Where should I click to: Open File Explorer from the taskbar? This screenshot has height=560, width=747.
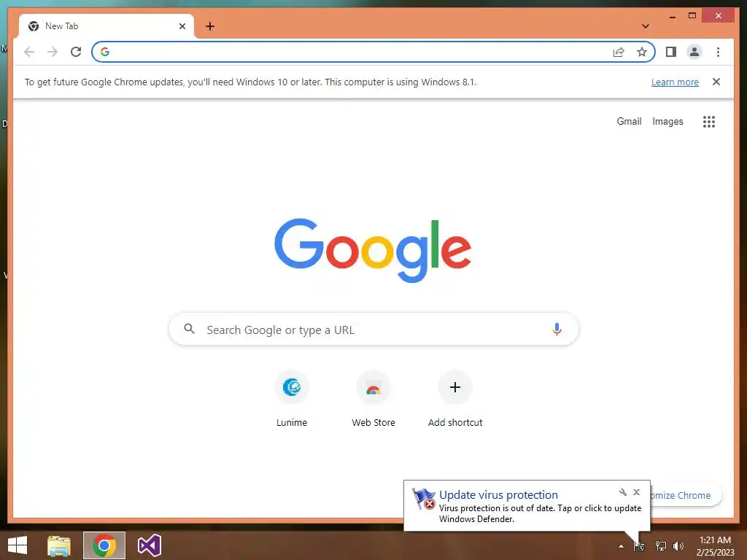coord(59,545)
